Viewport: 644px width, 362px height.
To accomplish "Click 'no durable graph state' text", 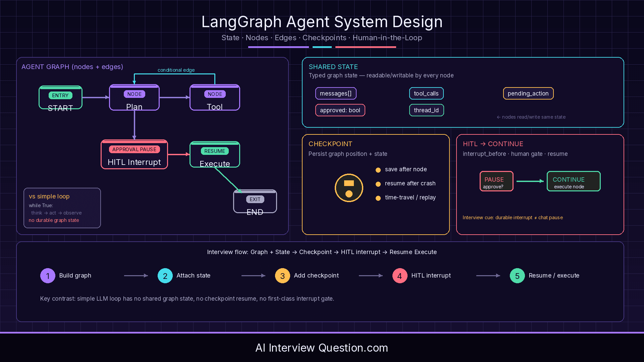I will point(54,220).
